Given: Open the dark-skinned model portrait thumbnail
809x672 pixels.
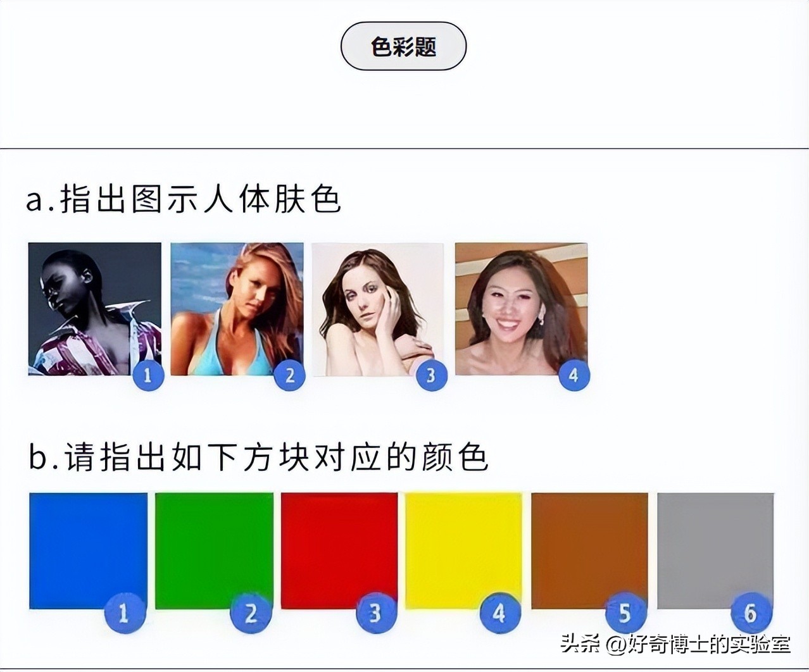Looking at the screenshot, I should click(95, 309).
